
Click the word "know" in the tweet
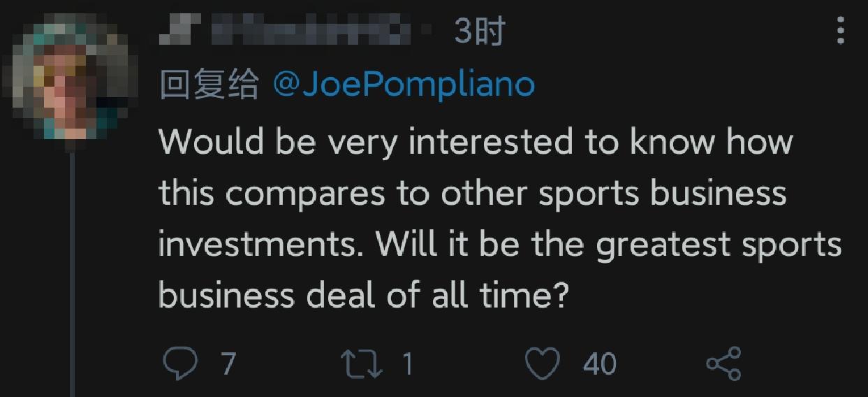[x=672, y=141]
